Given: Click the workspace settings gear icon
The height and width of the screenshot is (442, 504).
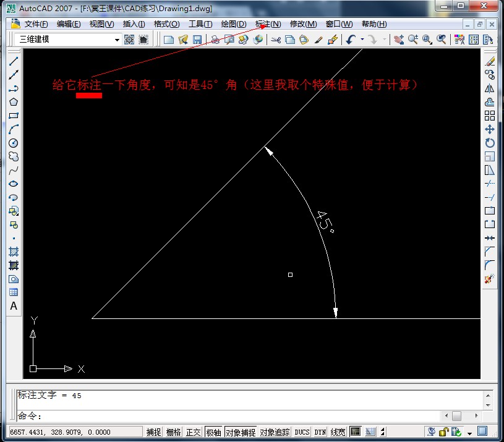Looking at the screenshot, I should (129, 40).
